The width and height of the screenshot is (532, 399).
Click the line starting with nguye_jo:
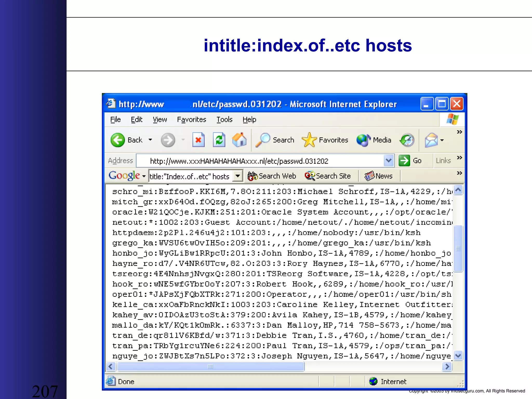tap(282, 356)
